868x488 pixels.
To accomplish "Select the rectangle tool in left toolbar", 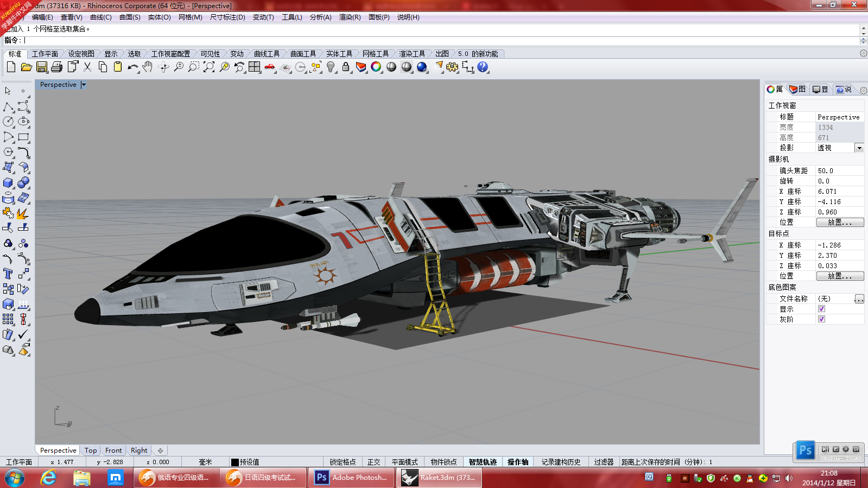I will [x=23, y=137].
